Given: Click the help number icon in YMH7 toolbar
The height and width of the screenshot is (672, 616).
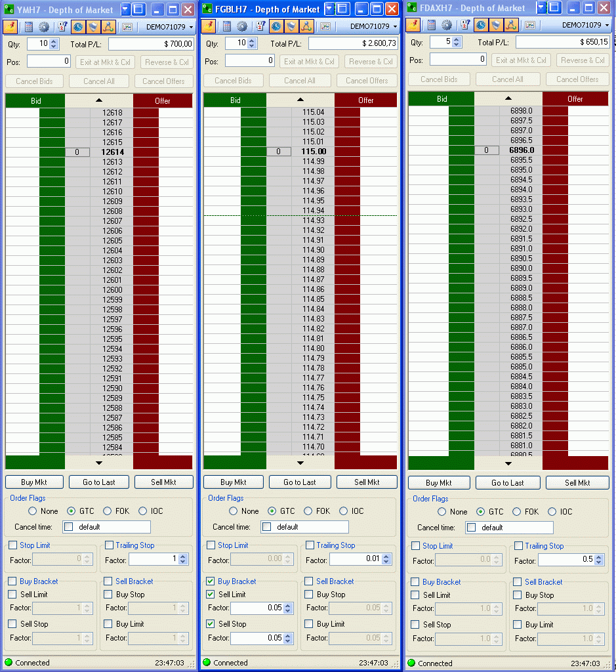Looking at the screenshot, I should (x=62, y=27).
